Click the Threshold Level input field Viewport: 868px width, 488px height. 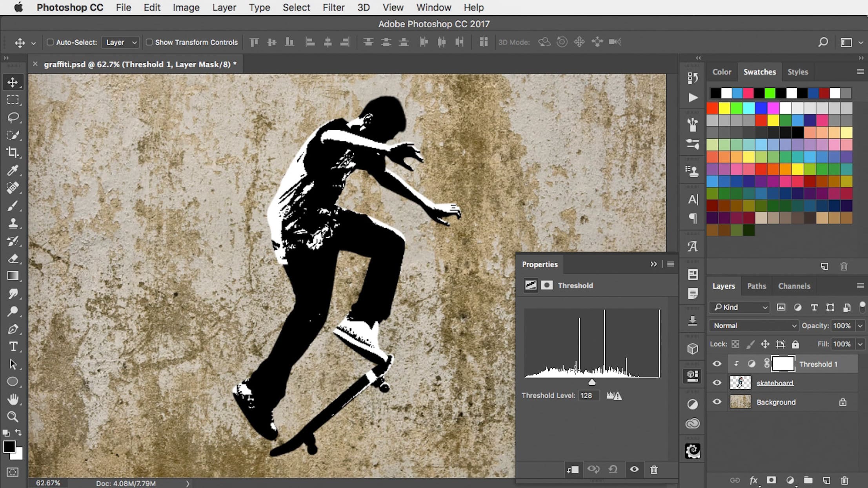[589, 395]
